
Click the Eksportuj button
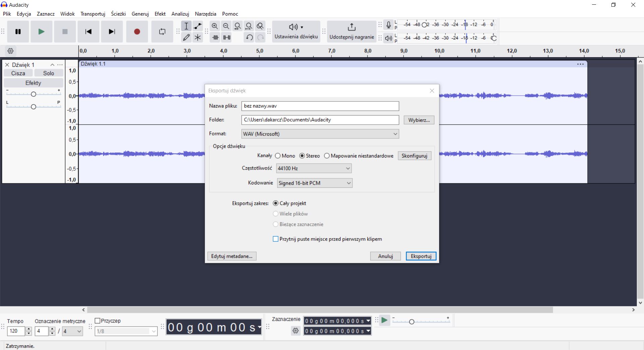[x=421, y=256]
